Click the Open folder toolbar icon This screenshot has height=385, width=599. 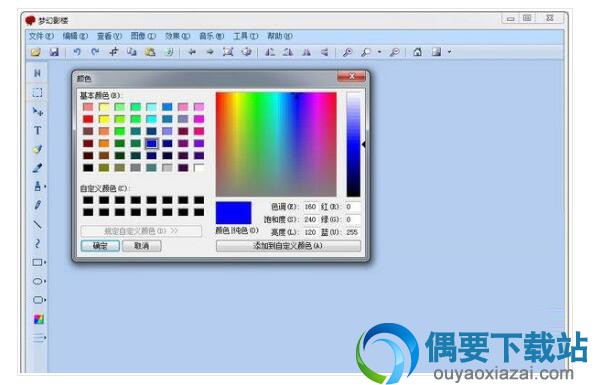point(36,52)
